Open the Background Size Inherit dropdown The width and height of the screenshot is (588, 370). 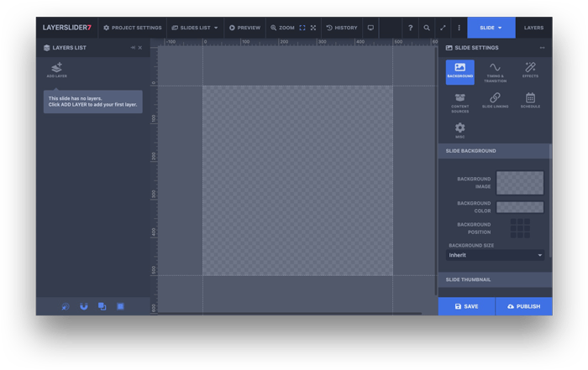495,255
